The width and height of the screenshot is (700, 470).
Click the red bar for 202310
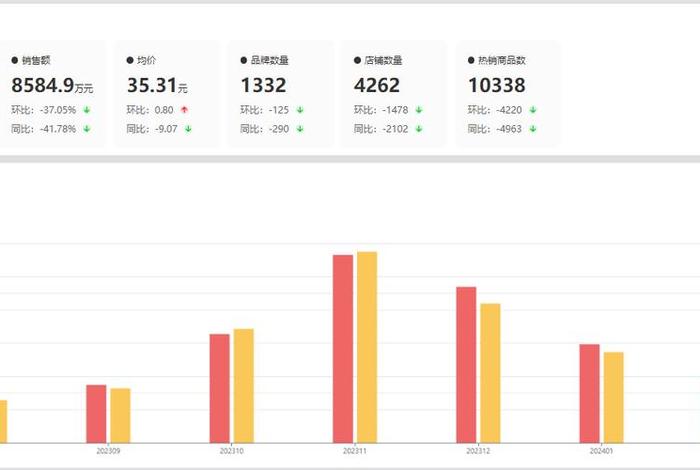220,388
